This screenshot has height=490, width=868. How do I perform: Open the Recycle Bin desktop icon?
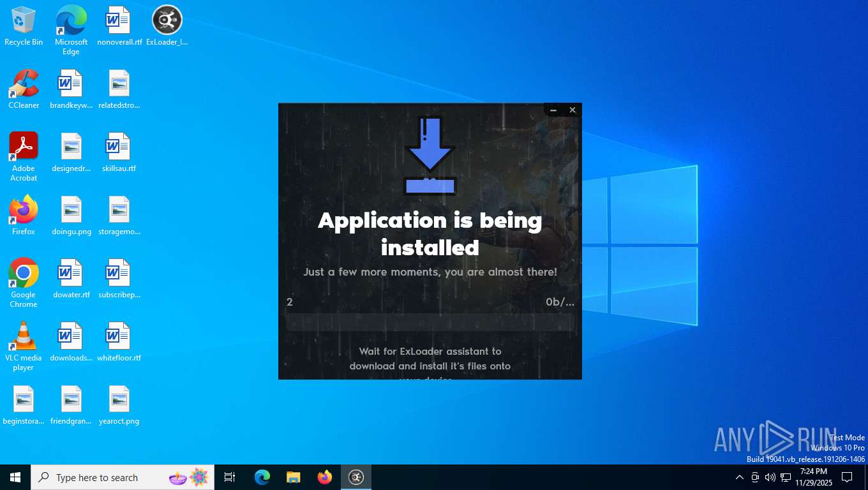24,26
